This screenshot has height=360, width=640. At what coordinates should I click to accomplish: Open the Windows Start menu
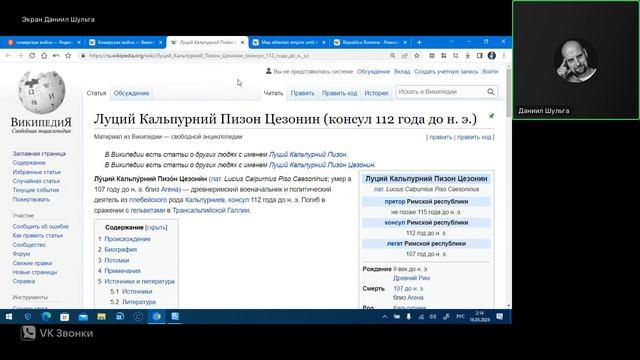9,317
